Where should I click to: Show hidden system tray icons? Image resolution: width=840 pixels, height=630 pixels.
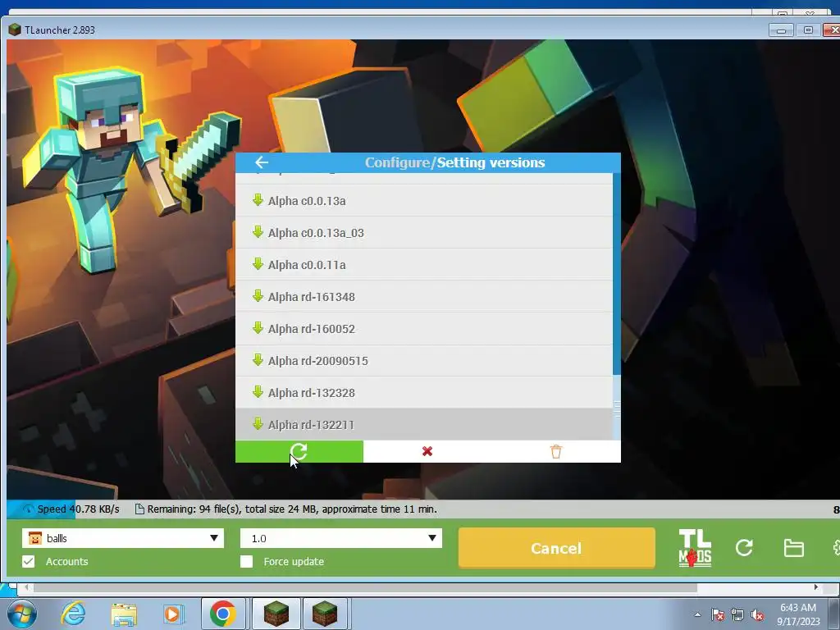coord(697,614)
